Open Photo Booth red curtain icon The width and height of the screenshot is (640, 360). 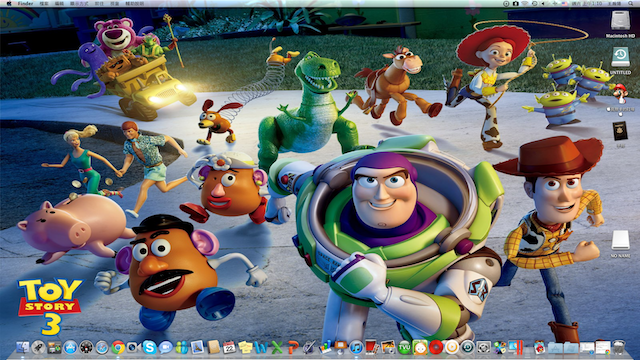point(372,347)
